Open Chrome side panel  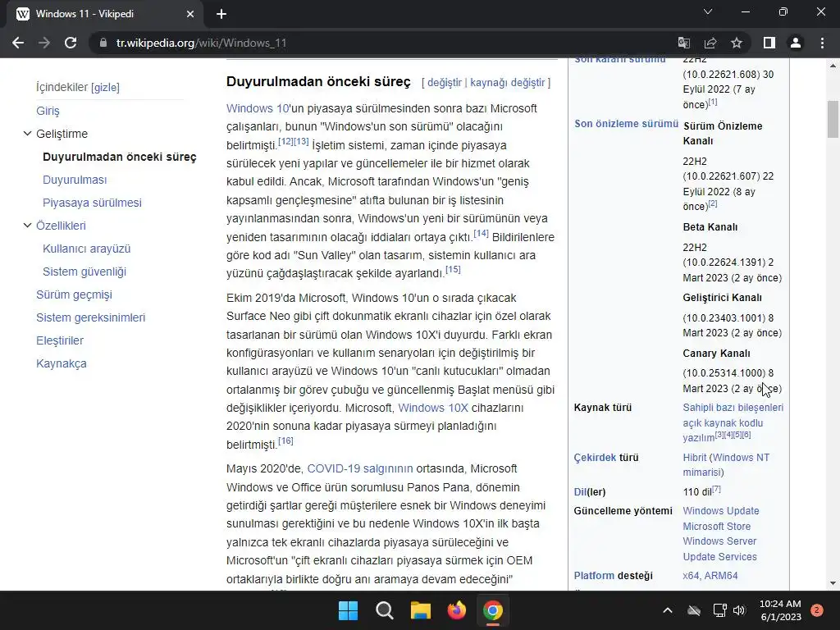pyautogui.click(x=769, y=43)
